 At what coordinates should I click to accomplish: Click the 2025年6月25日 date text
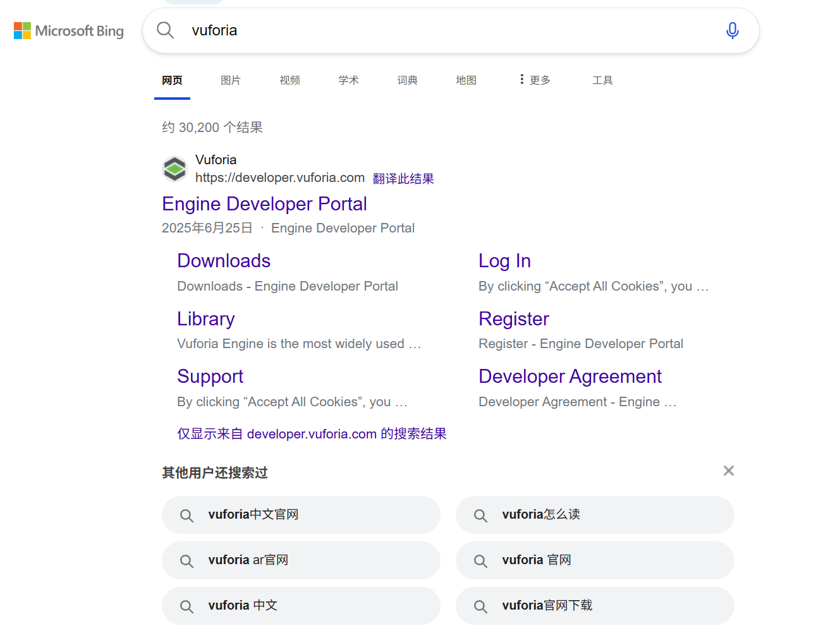(x=207, y=228)
